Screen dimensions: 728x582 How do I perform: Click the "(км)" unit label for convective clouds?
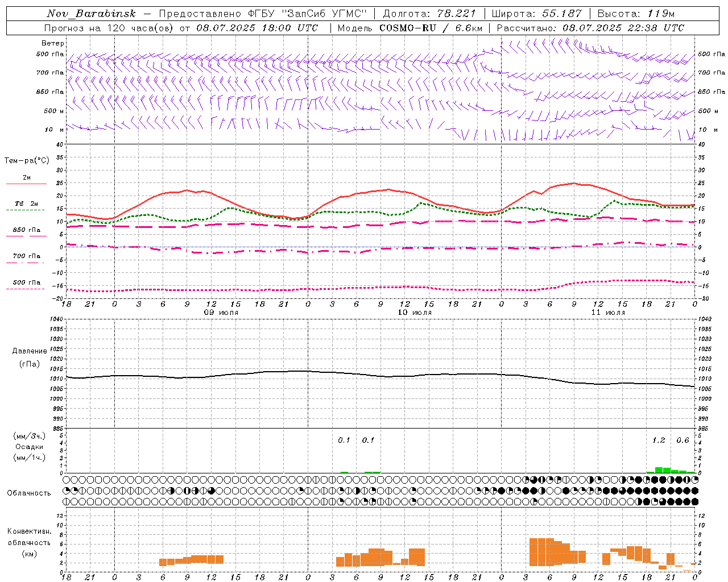tap(29, 554)
